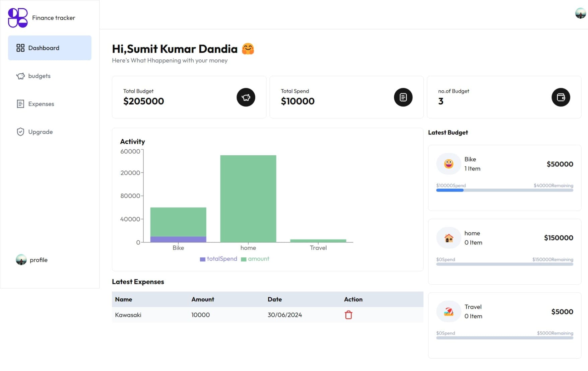588x371 pixels.
Task: Open the Bike budget card title
Action: click(470, 159)
